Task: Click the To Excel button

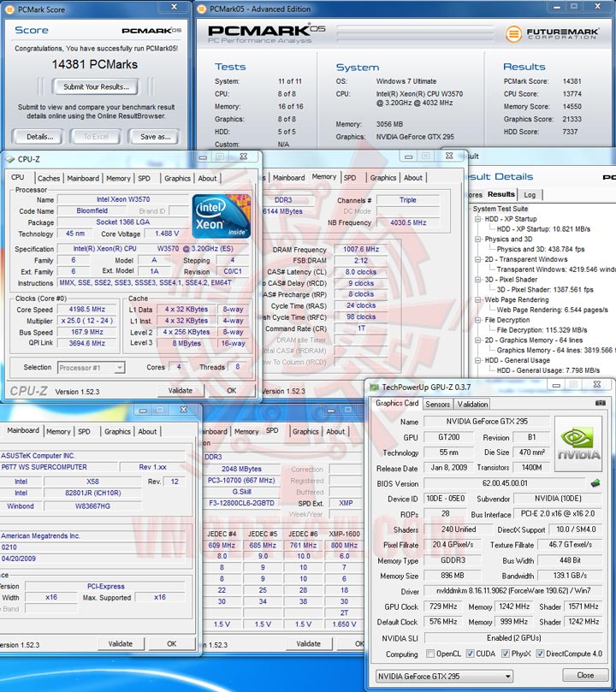Action: click(96, 137)
